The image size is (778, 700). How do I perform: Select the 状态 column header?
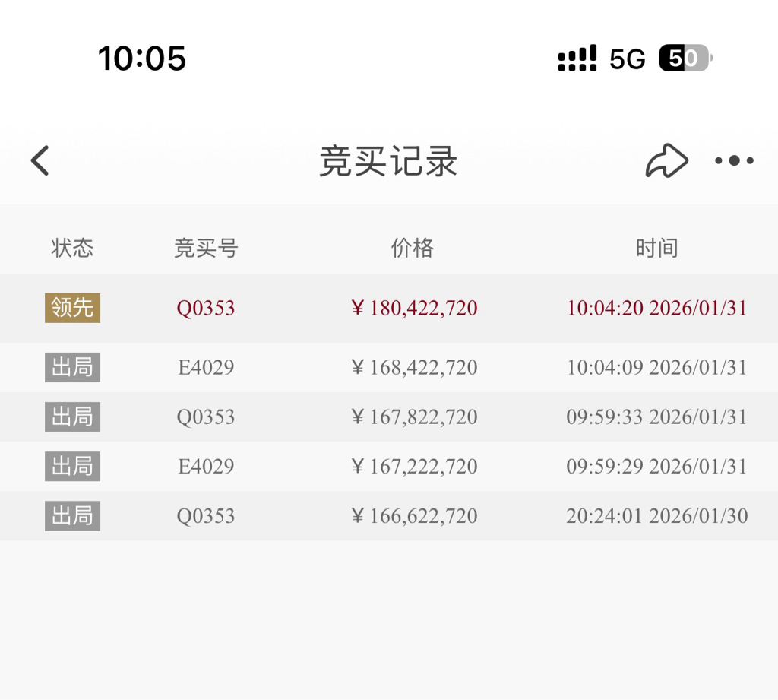tap(72, 248)
